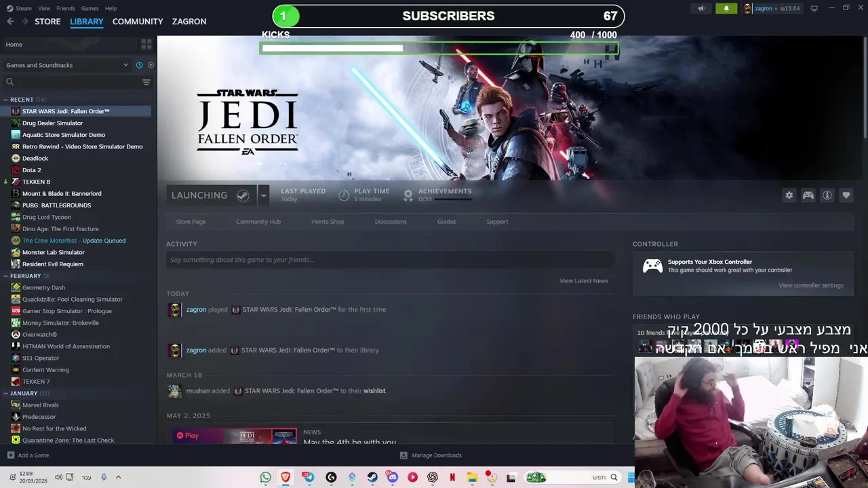Switch to the STORE tab

[47, 21]
